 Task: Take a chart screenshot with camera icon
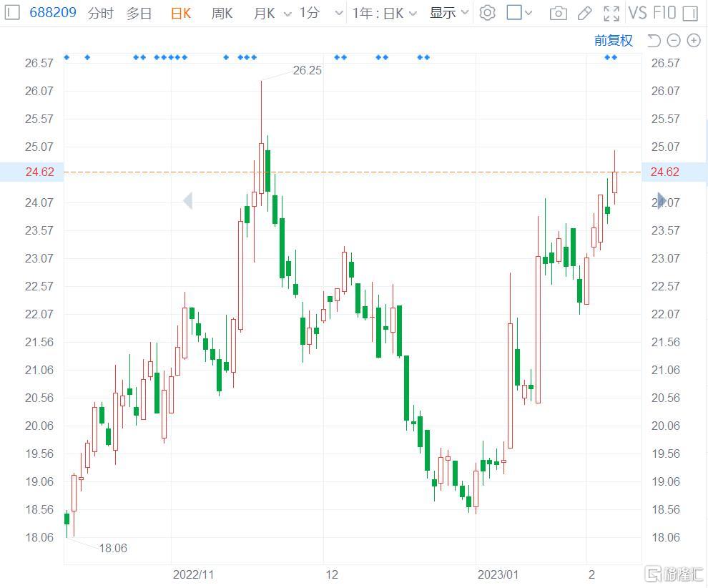coord(558,13)
